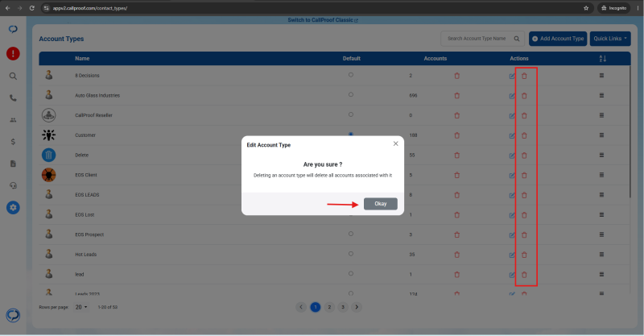The width and height of the screenshot is (644, 336).
Task: Follow the Switch to CallProof Classic link
Action: pos(323,19)
